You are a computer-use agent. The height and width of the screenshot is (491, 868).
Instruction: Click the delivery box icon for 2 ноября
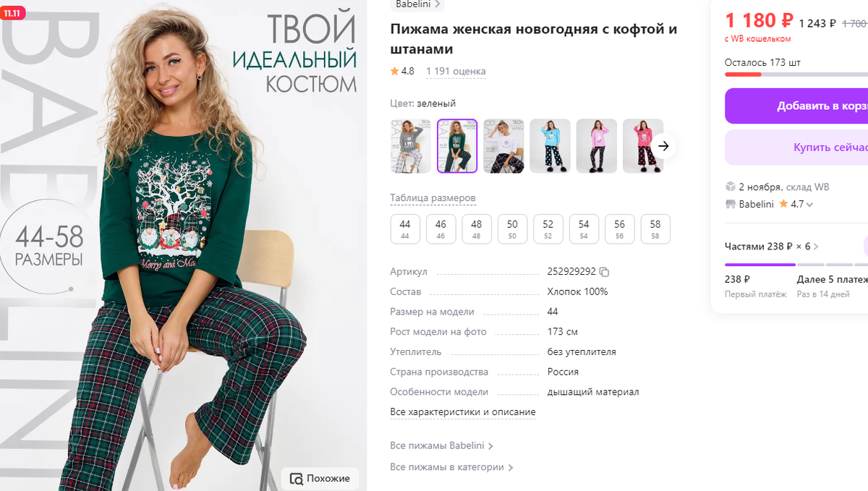(x=730, y=187)
